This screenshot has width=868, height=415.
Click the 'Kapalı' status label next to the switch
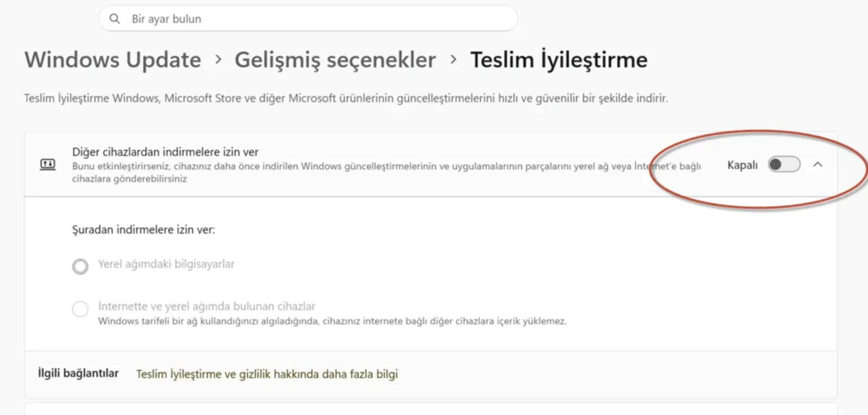point(742,165)
